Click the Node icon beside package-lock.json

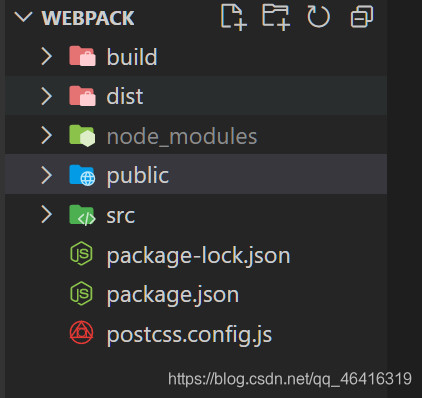click(81, 254)
